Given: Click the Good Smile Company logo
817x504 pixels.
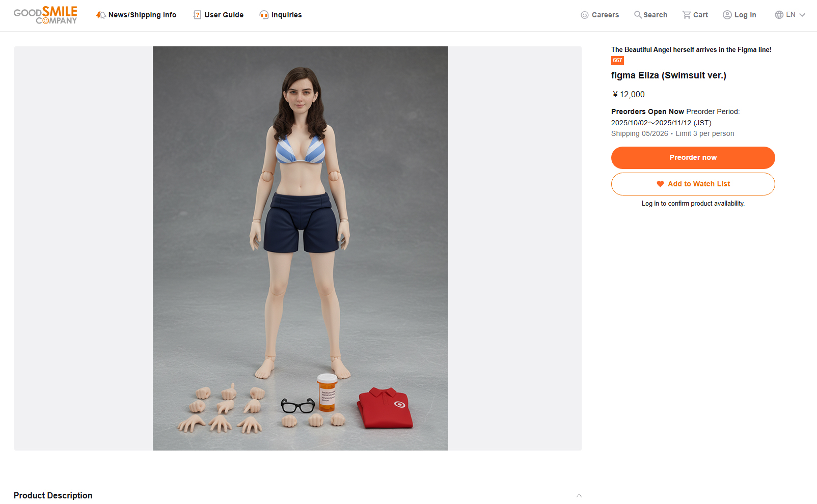Looking at the screenshot, I should (45, 15).
